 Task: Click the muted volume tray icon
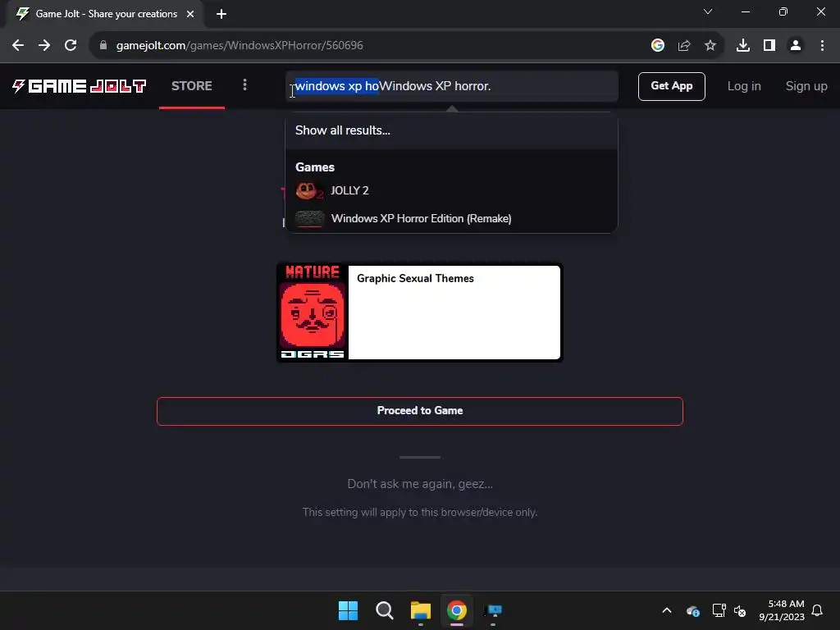(x=740, y=610)
